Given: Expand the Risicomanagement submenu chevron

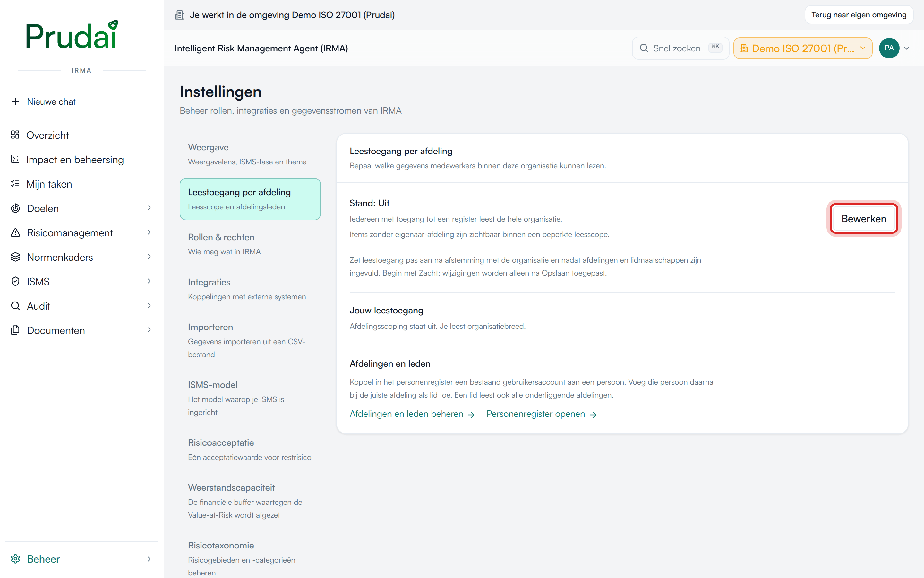Looking at the screenshot, I should [149, 232].
